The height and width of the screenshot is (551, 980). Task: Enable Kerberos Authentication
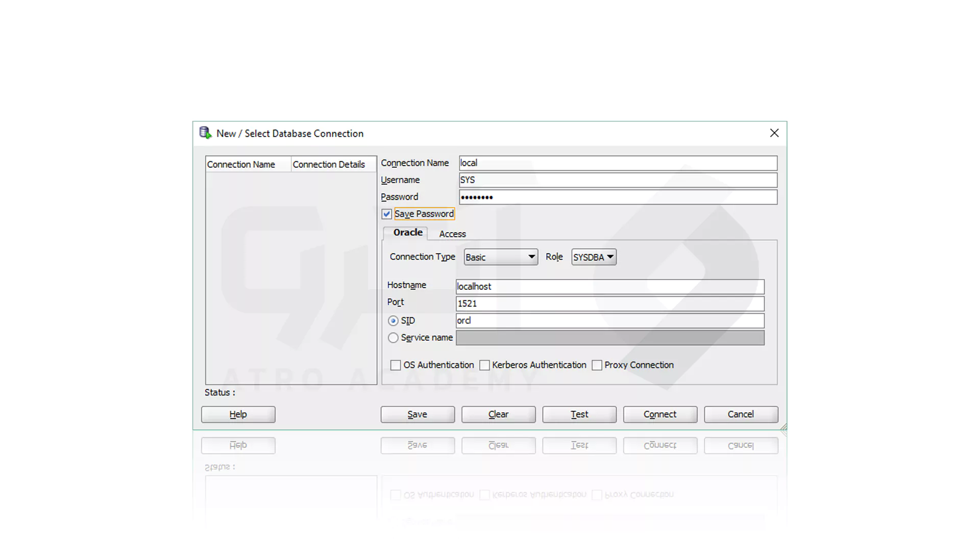[x=484, y=365]
